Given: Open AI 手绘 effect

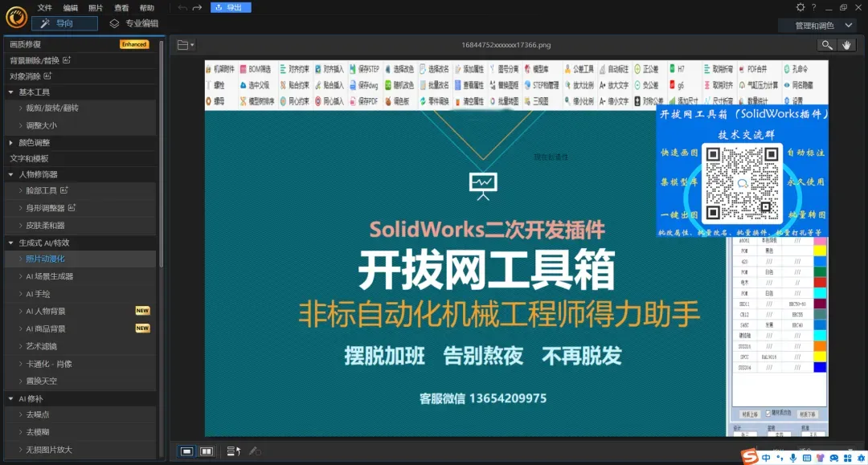Looking at the screenshot, I should [x=80, y=294].
